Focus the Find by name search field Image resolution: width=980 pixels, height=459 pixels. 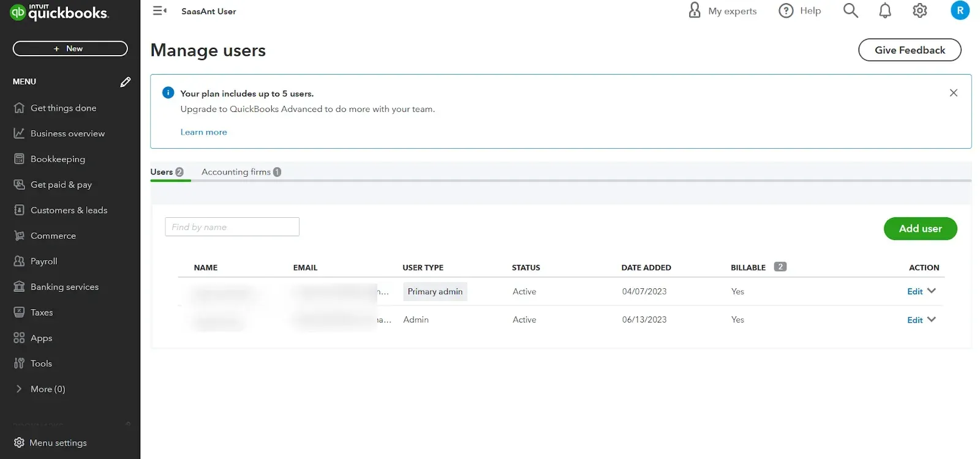pyautogui.click(x=232, y=227)
